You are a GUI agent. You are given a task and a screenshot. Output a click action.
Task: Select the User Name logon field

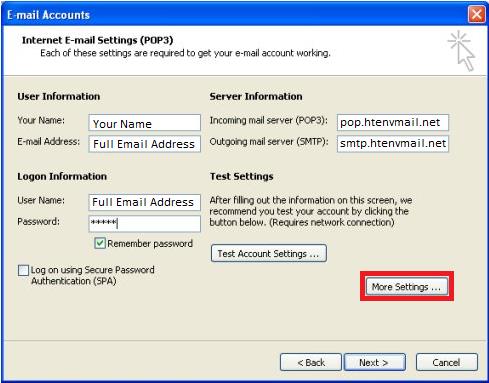pyautogui.click(x=145, y=202)
